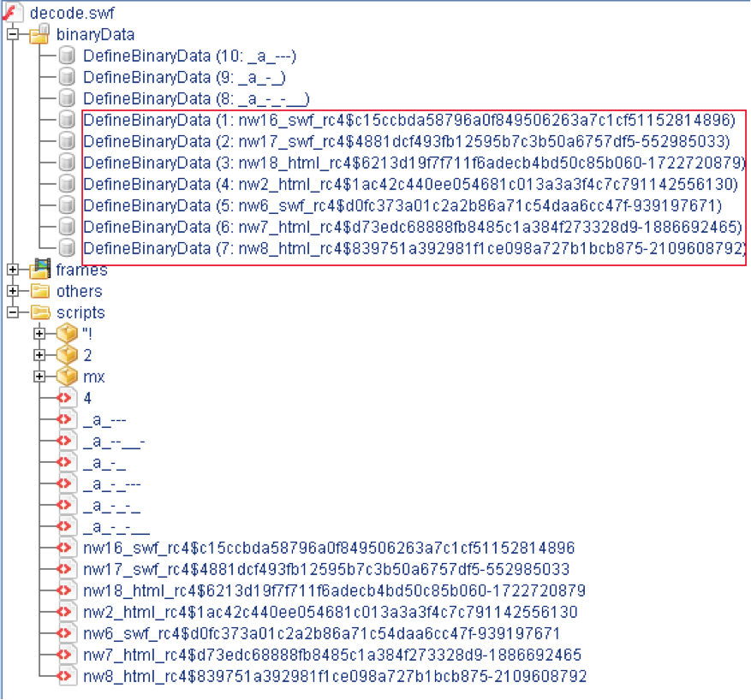Open script nw18_html_rc4$6213d19... in scripts
Image resolution: width=751 pixels, height=700 pixels.
click(x=334, y=590)
